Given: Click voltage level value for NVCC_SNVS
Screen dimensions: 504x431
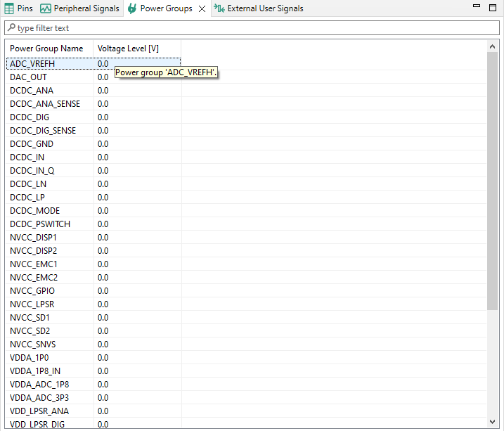Looking at the screenshot, I should pyautogui.click(x=103, y=345).
